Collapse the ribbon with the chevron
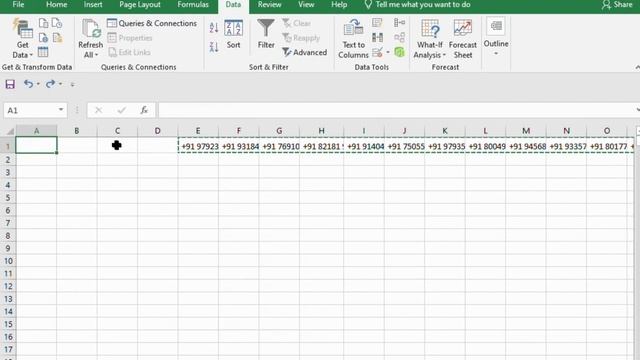The image size is (640, 360). (637, 67)
